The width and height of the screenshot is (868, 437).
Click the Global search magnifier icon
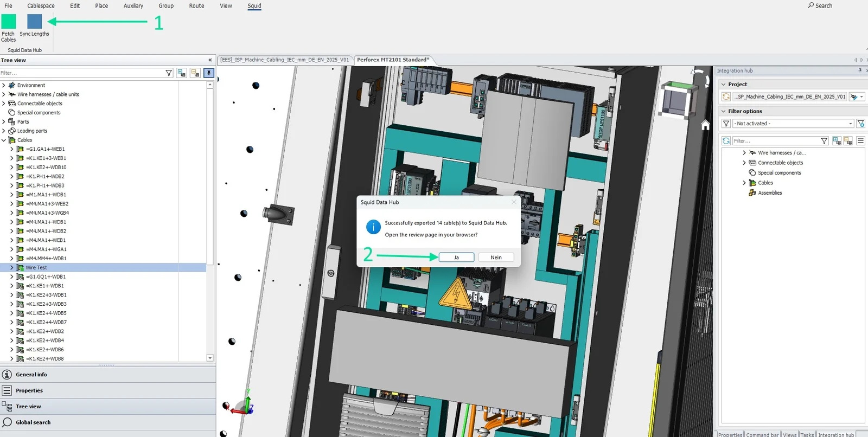(7, 422)
